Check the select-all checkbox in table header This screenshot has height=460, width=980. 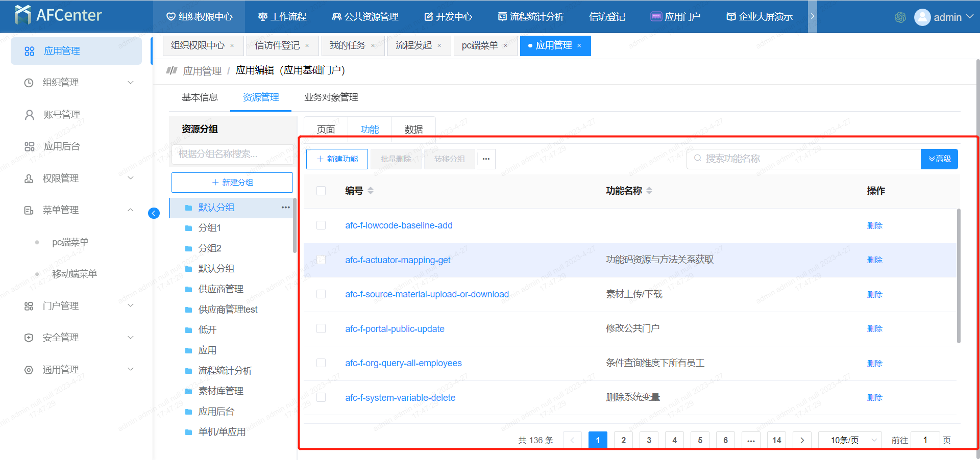(x=321, y=191)
